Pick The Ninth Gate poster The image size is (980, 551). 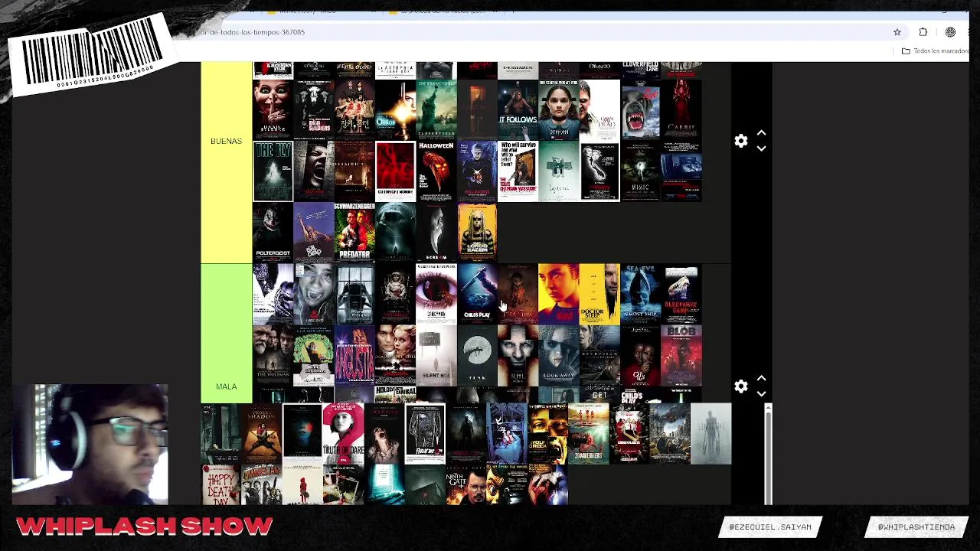point(465,485)
